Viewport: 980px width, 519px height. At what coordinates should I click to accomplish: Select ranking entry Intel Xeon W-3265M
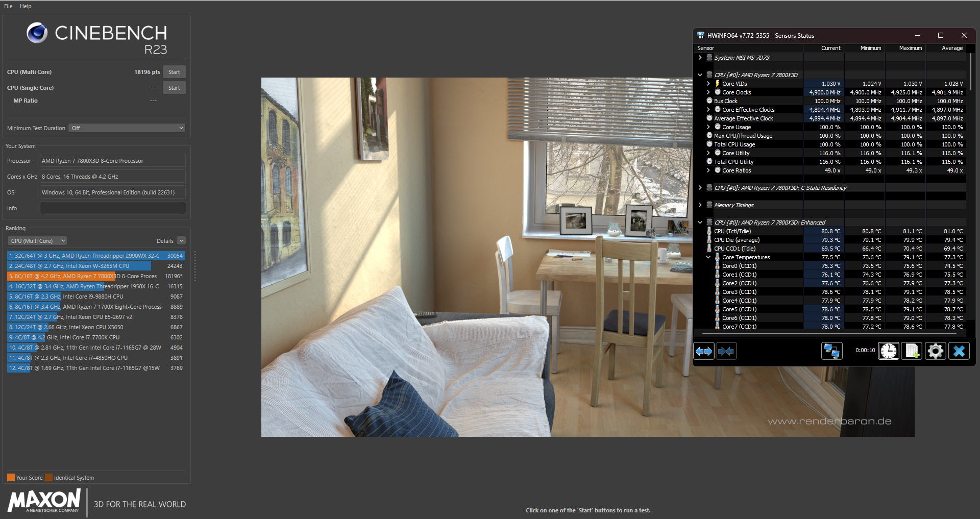[96, 266]
